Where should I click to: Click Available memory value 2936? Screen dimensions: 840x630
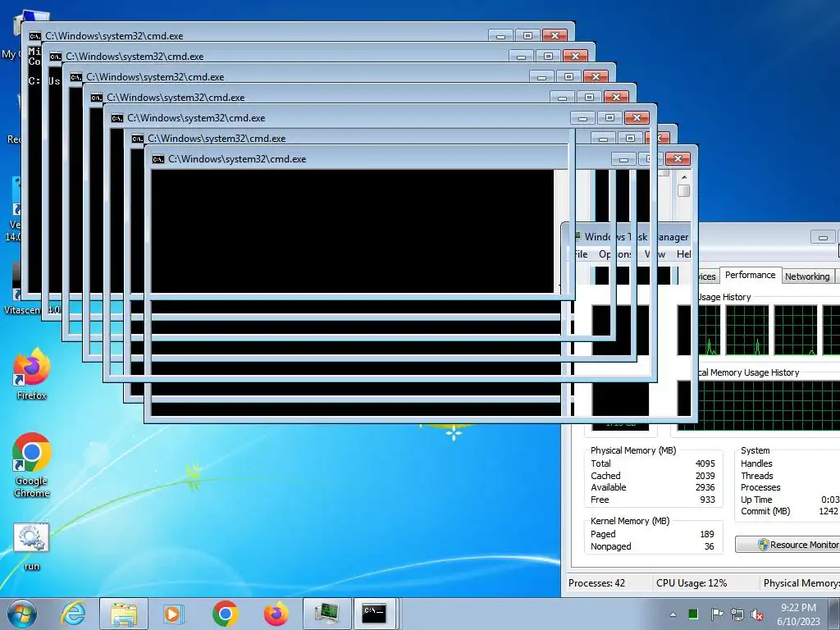[705, 487]
